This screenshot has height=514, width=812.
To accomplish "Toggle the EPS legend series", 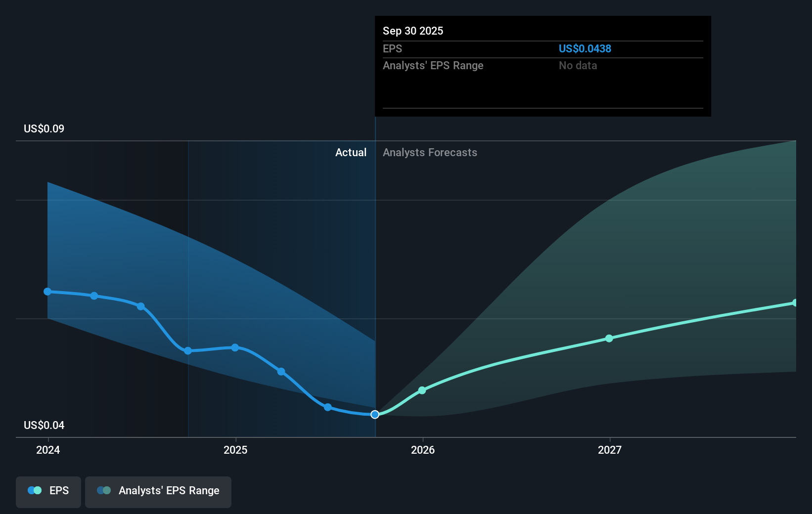I will pos(48,492).
